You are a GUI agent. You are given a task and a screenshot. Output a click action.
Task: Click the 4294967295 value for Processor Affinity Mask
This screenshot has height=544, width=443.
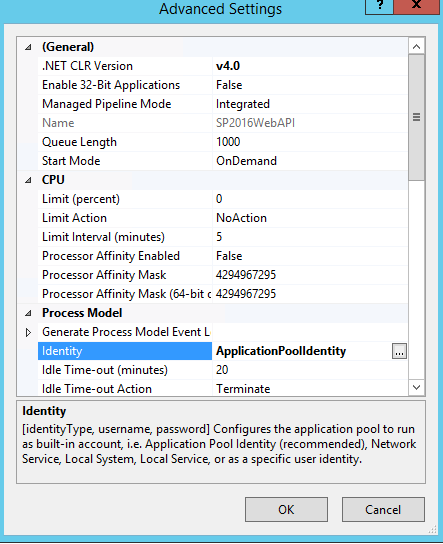(246, 275)
